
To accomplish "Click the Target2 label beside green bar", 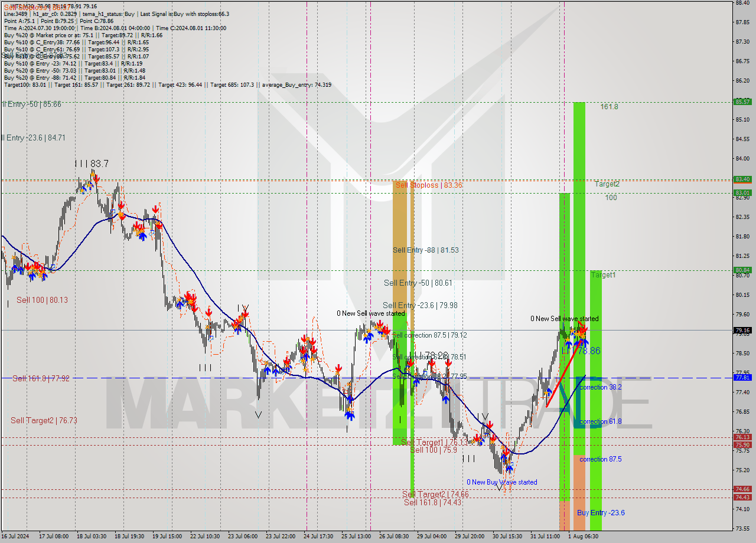I will 607,184.
